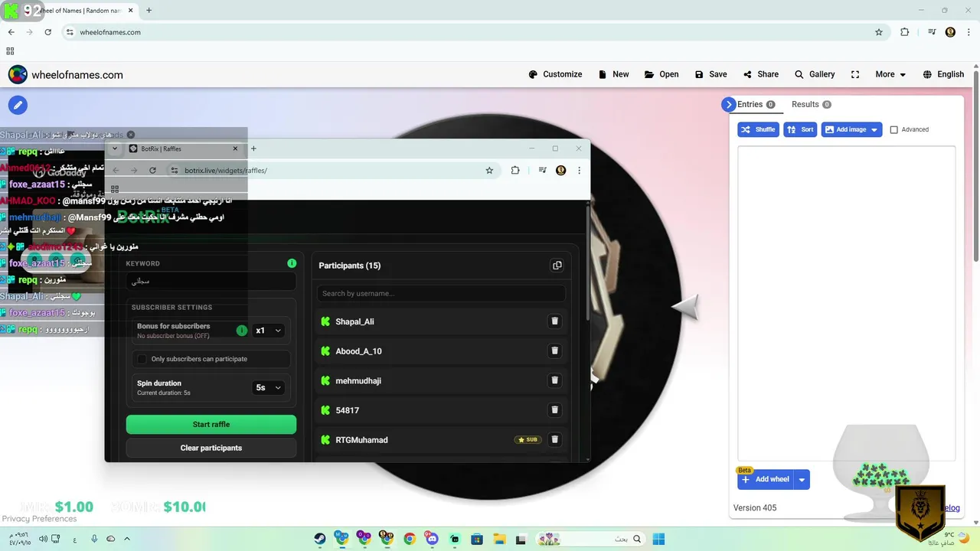The height and width of the screenshot is (551, 980).
Task: Click the blue pencil edit icon
Action: coord(18,106)
